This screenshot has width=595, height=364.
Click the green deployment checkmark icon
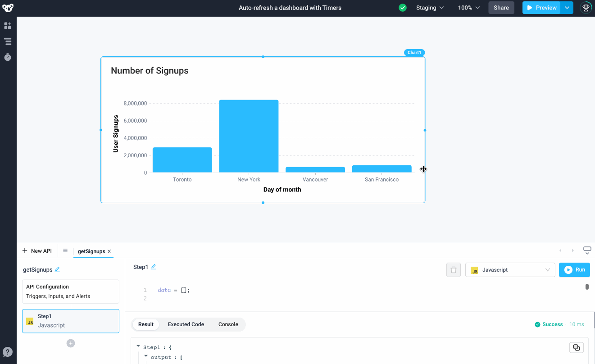pyautogui.click(x=402, y=8)
